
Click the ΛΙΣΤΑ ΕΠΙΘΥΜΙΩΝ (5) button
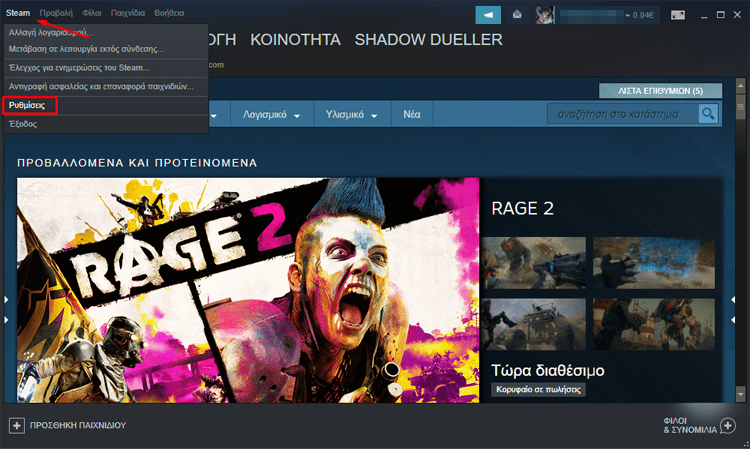(x=661, y=90)
